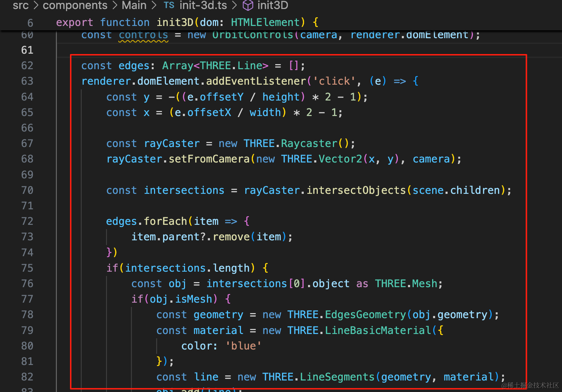
Task: Open the init-3d.ts file breadcrumb
Action: (203, 5)
